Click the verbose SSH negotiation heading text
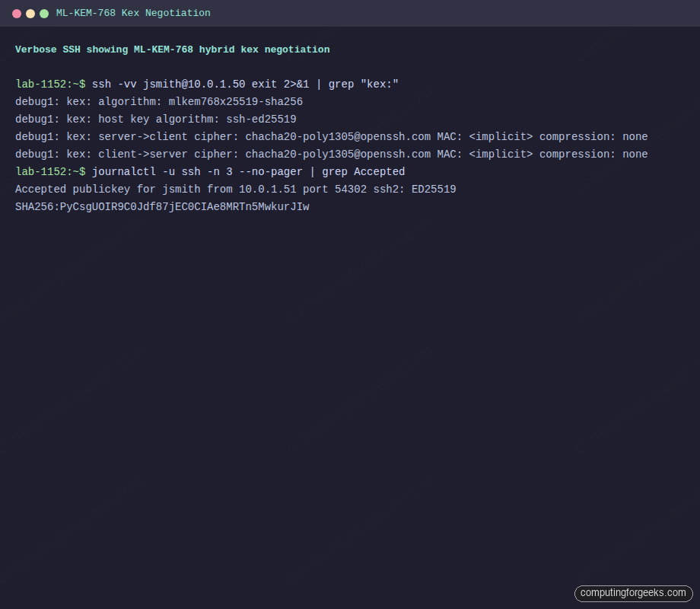This screenshot has height=609, width=700. coord(172,49)
